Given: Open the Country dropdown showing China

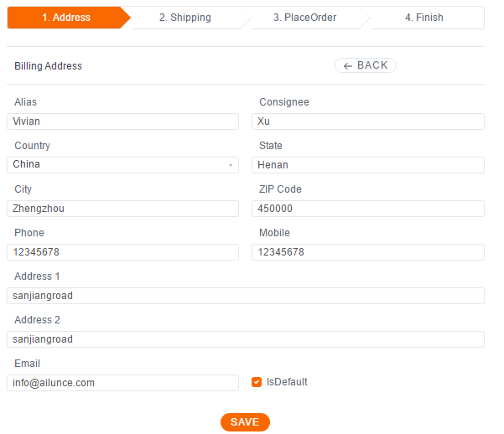Looking at the screenshot, I should 122,165.
